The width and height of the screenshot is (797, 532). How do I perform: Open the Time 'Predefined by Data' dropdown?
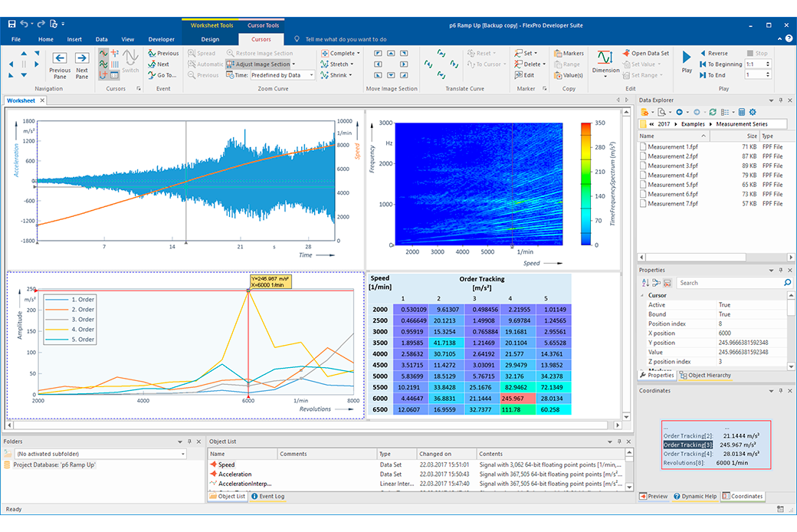coord(311,75)
